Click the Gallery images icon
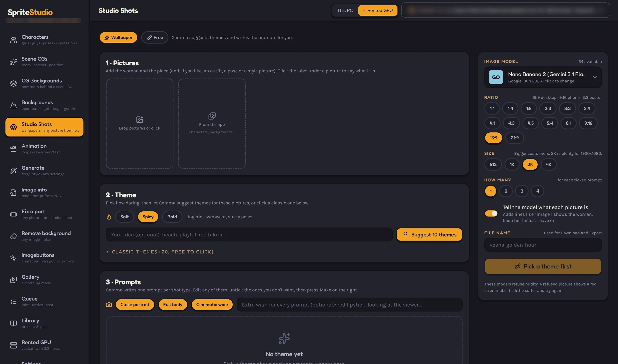 click(14, 280)
